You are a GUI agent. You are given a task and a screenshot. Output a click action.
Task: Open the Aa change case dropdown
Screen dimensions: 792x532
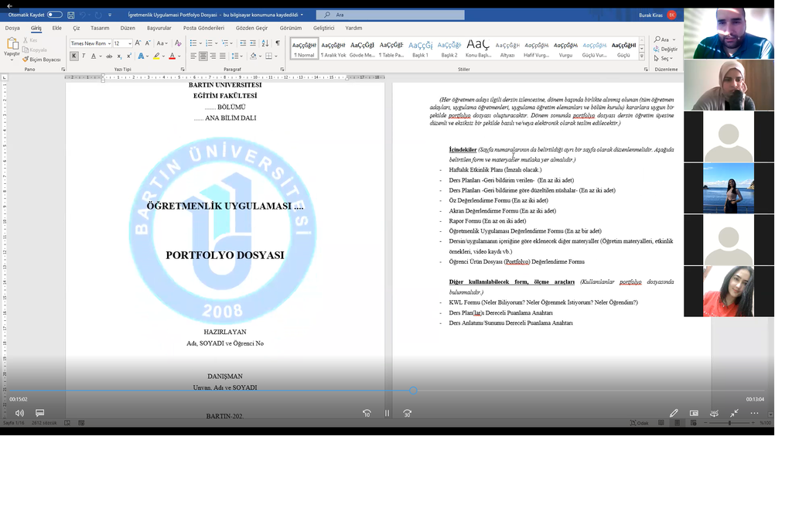click(x=162, y=43)
